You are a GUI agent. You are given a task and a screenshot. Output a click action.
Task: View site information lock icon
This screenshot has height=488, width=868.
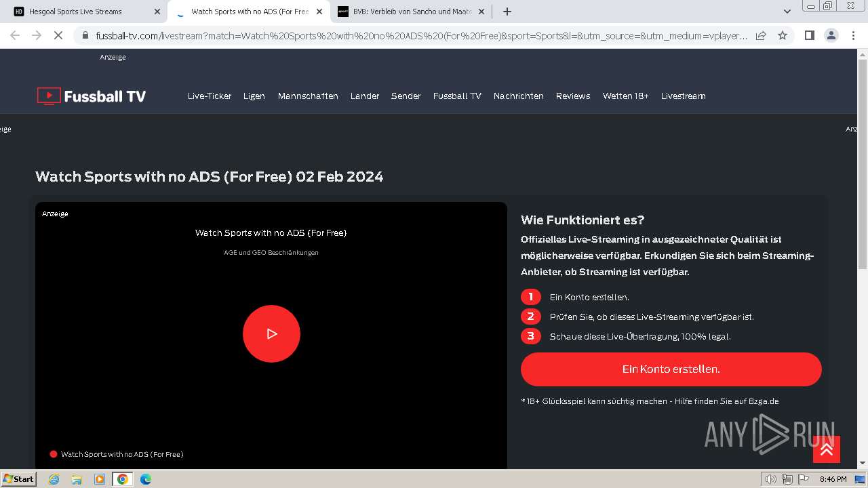click(x=85, y=35)
